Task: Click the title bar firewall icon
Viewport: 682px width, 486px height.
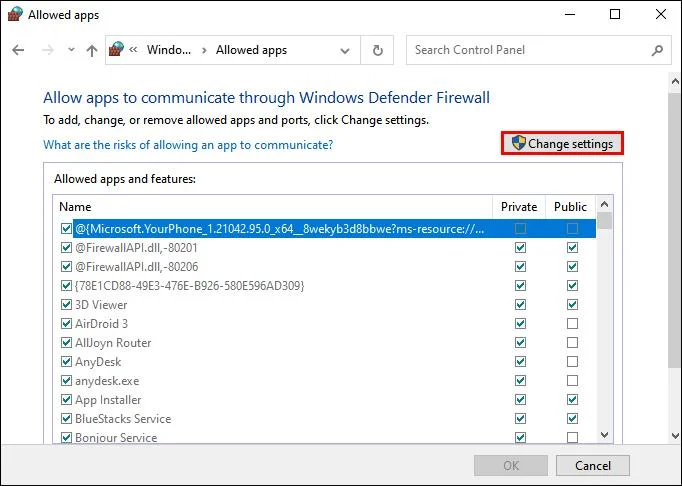Action: pyautogui.click(x=15, y=14)
